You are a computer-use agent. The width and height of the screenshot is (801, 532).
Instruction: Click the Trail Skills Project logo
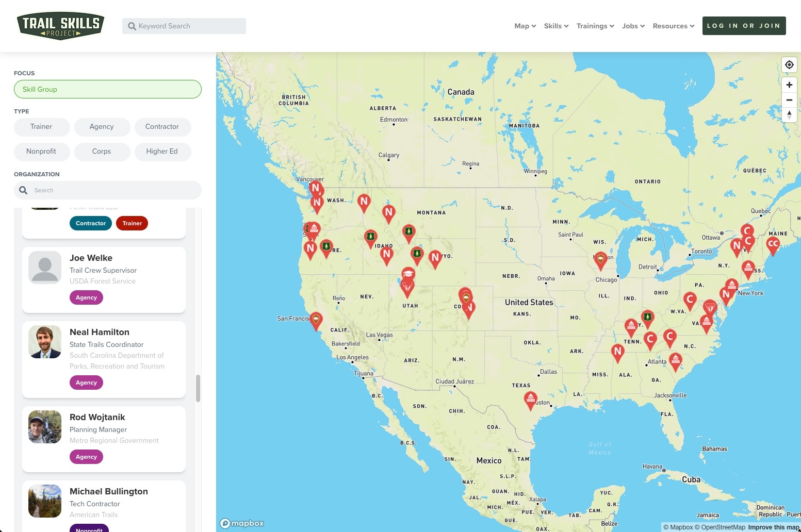pyautogui.click(x=61, y=26)
